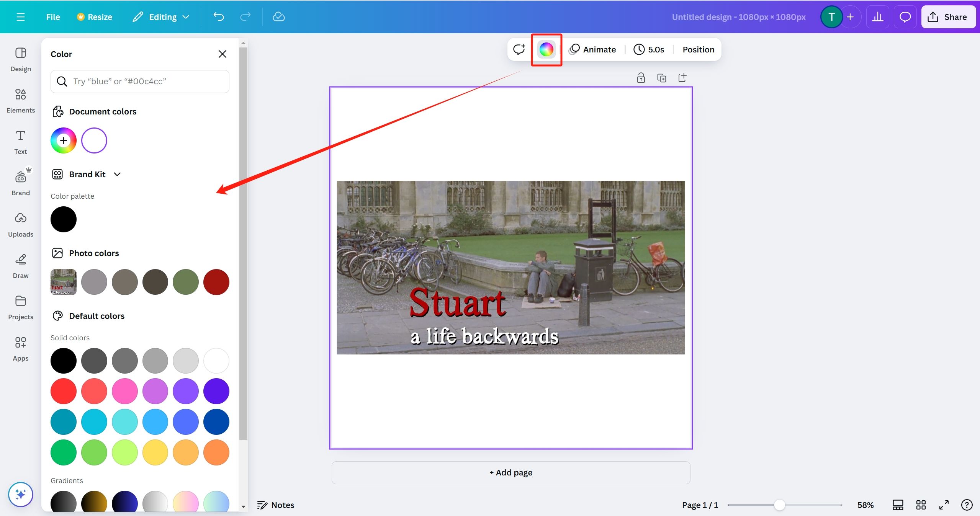Click the Untitled design title
980x516 pixels.
[x=739, y=17]
